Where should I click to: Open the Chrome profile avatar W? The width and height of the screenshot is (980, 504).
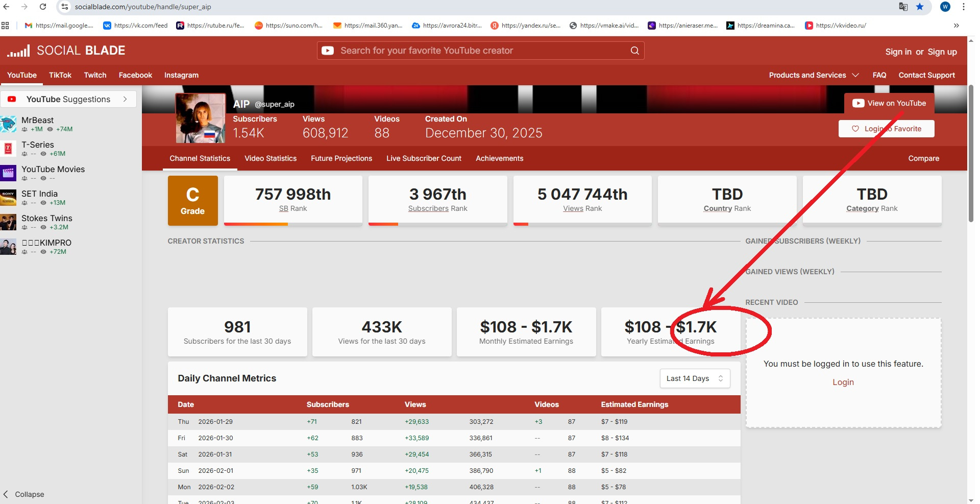tap(945, 7)
